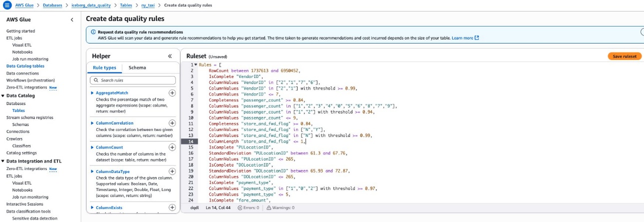The height and width of the screenshot is (222, 644).
Task: Click the ColumnLength store_and_fwd_flag line
Action: (257, 141)
